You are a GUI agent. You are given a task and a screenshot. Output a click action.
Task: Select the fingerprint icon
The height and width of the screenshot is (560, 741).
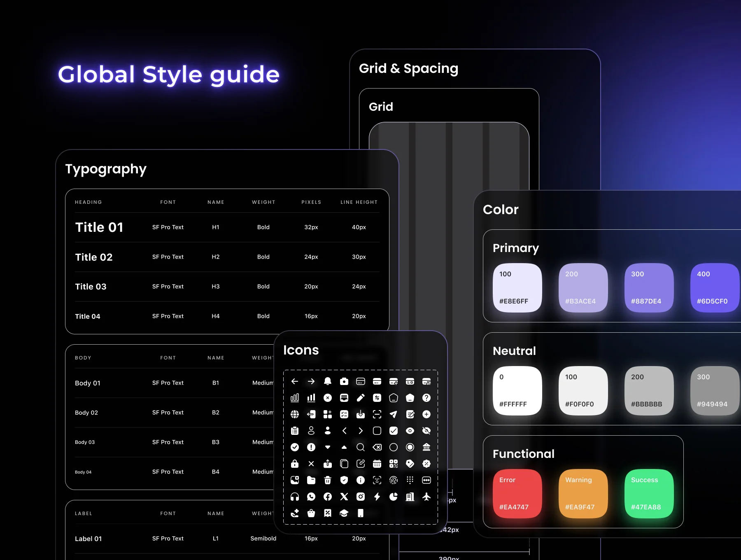pyautogui.click(x=394, y=480)
